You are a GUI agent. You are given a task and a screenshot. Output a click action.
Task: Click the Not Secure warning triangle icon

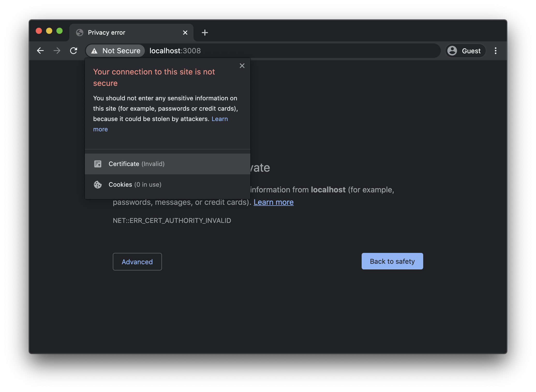point(94,51)
